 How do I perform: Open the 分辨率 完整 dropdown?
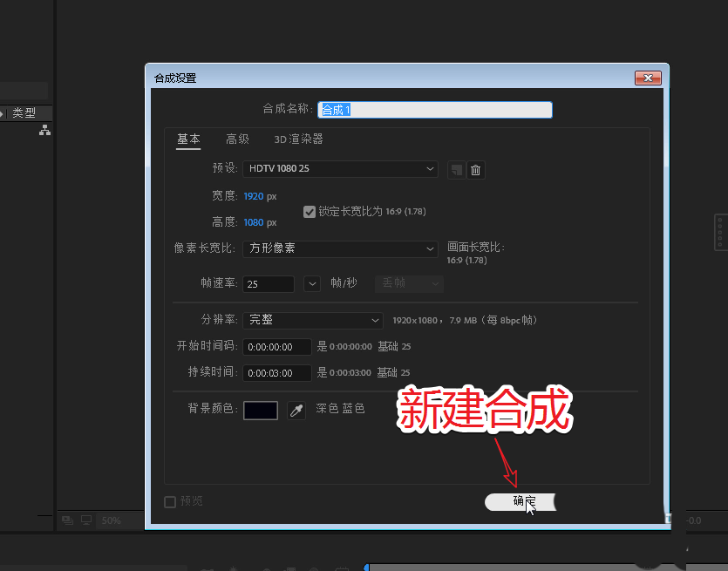314,320
